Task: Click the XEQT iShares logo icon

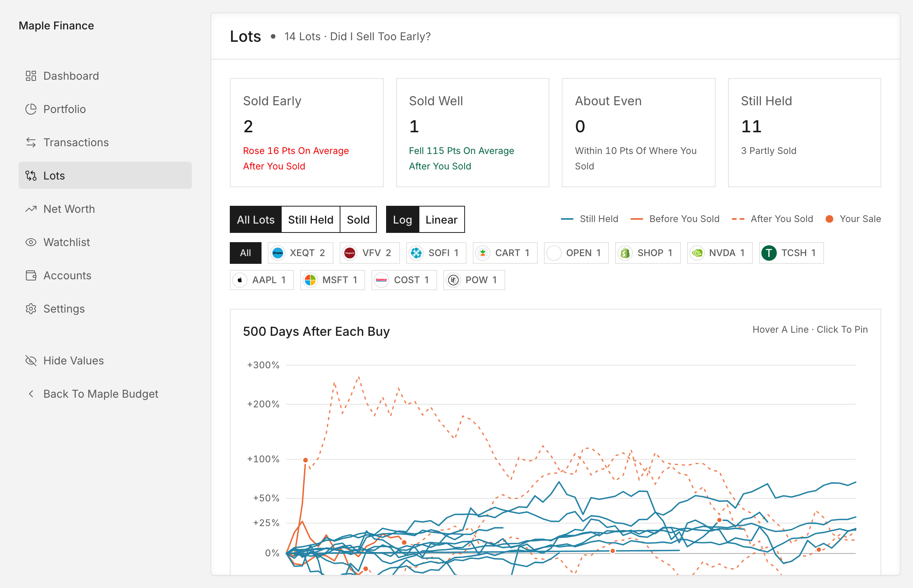Action: click(x=278, y=253)
